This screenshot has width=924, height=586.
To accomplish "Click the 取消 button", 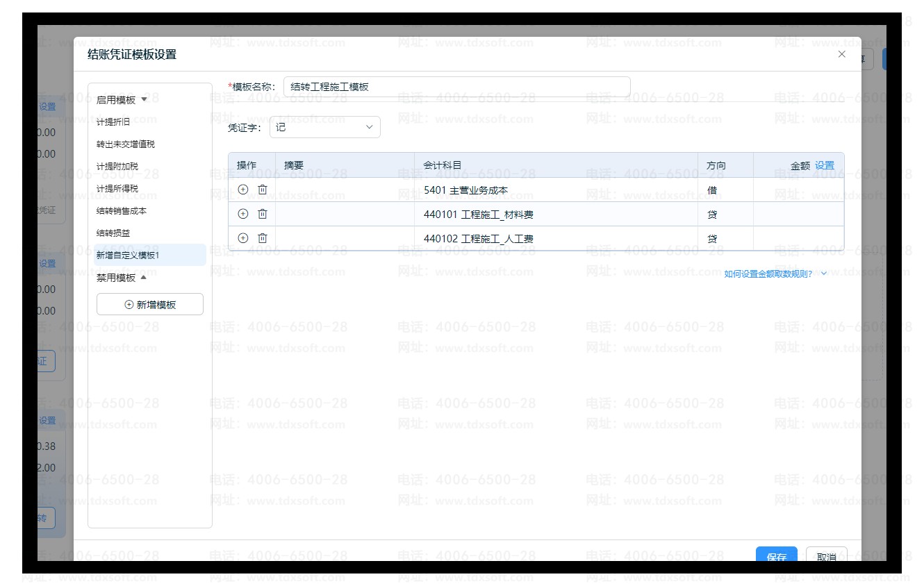I will [x=826, y=555].
